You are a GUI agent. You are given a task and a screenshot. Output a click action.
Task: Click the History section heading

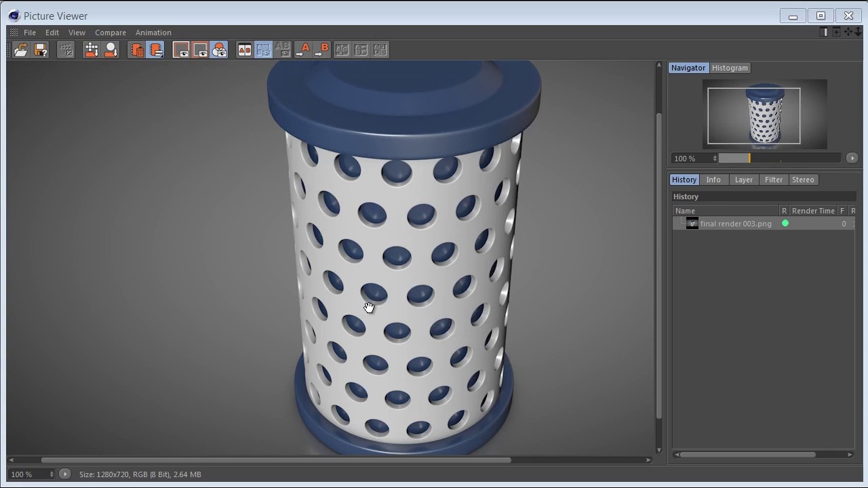click(686, 197)
